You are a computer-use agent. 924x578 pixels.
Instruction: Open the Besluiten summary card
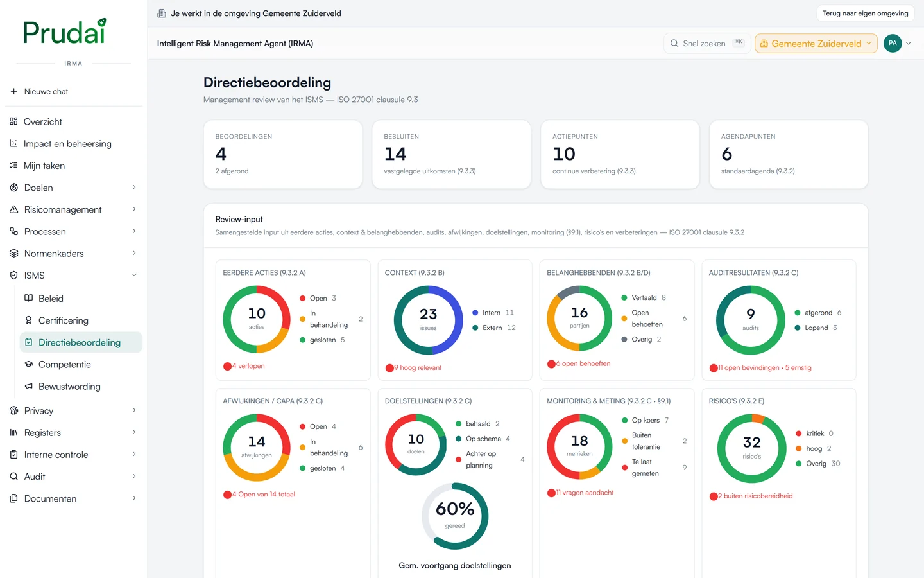[452, 154]
